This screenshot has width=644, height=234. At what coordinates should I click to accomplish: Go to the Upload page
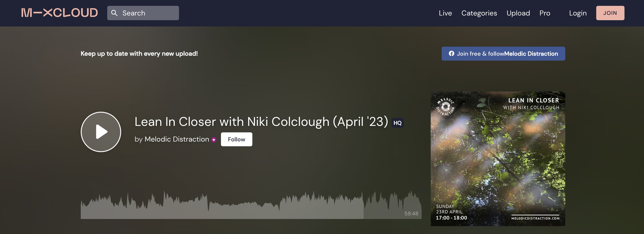518,13
